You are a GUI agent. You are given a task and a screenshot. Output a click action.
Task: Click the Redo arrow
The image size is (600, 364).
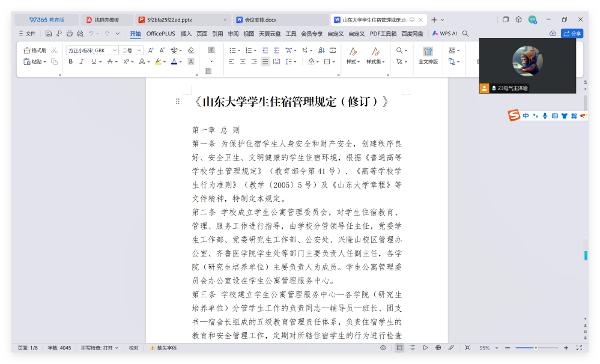point(107,33)
